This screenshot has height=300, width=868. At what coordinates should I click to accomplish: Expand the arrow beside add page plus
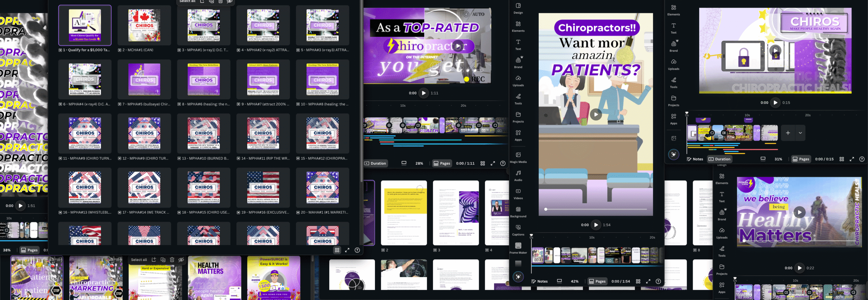(800, 133)
